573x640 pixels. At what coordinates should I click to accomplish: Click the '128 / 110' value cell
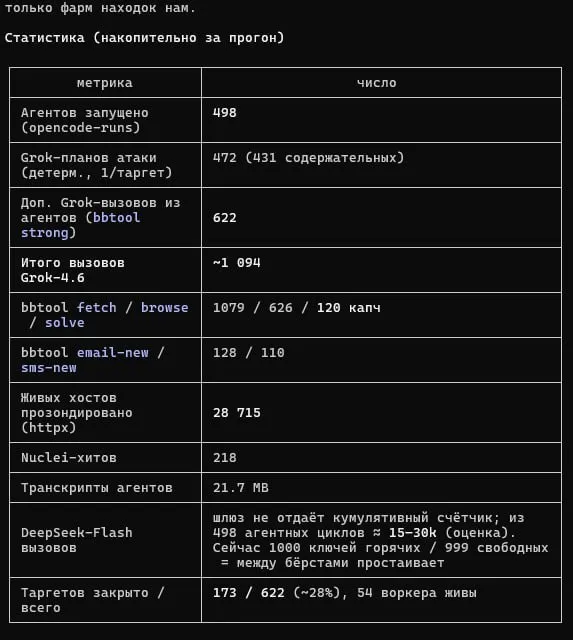[x=249, y=352]
